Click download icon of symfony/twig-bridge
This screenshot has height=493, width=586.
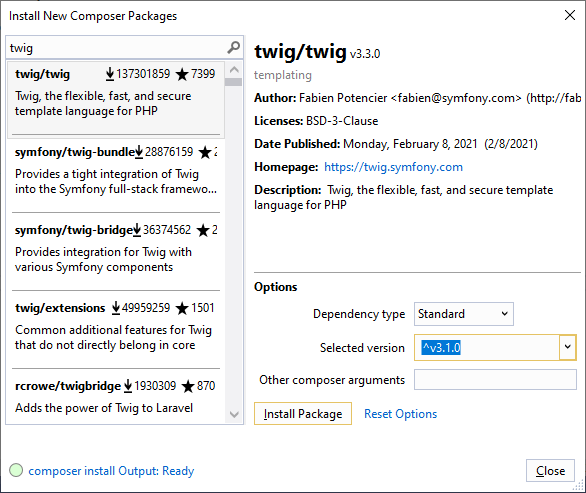pyautogui.click(x=137, y=230)
